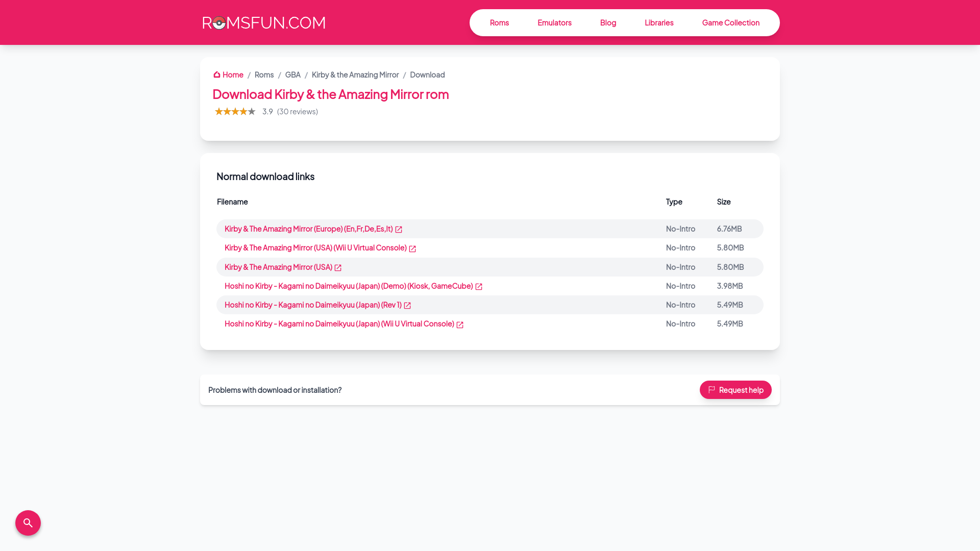Download Hoshi no Kirby Japan Rev 1

point(313,305)
